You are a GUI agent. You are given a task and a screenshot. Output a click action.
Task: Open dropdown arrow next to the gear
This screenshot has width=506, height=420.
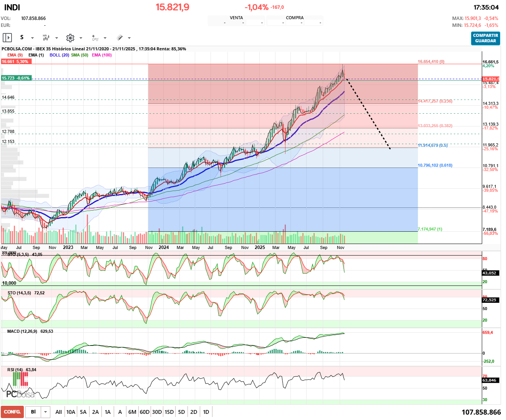[81, 38]
